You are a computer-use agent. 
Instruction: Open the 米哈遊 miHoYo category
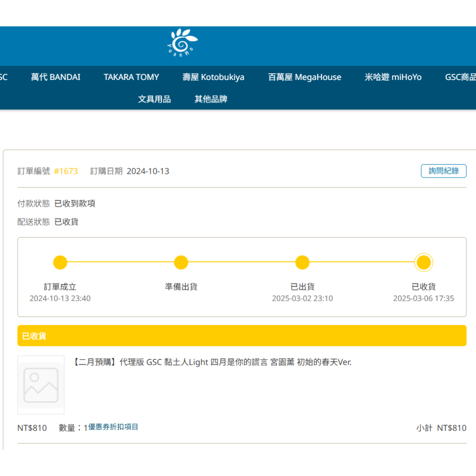point(393,77)
